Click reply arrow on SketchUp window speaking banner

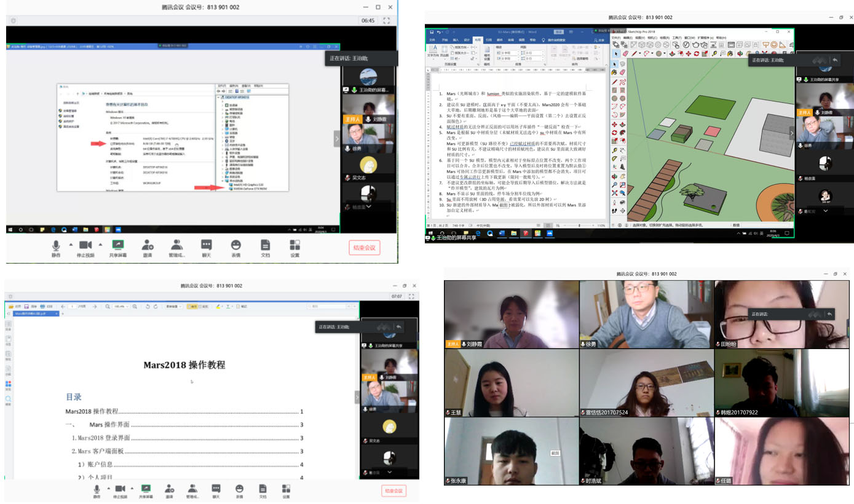coord(835,60)
